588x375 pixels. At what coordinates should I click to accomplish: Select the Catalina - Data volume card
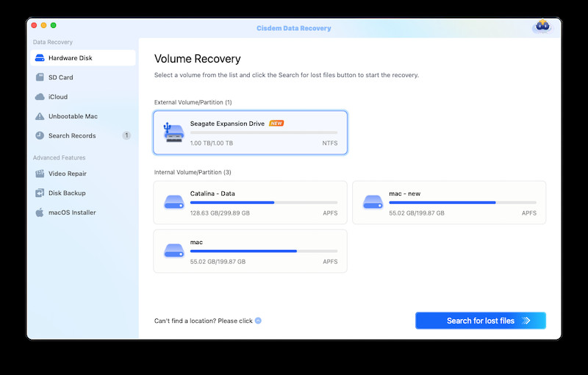(x=250, y=202)
